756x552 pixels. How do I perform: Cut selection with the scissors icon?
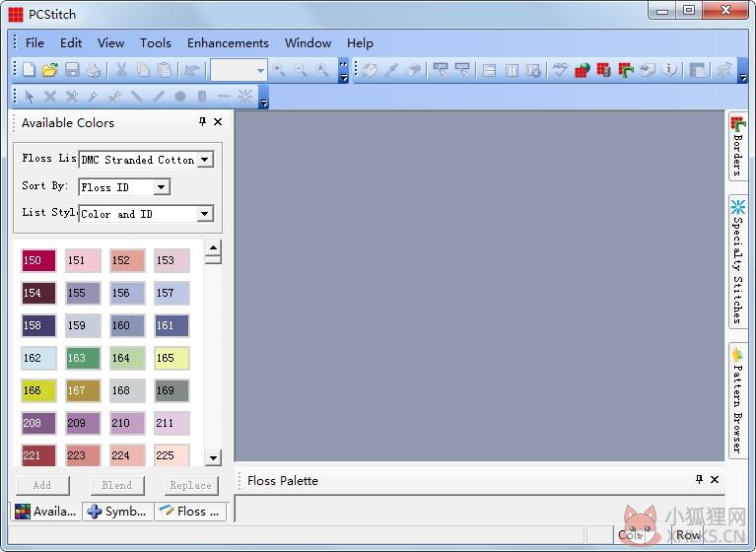121,70
